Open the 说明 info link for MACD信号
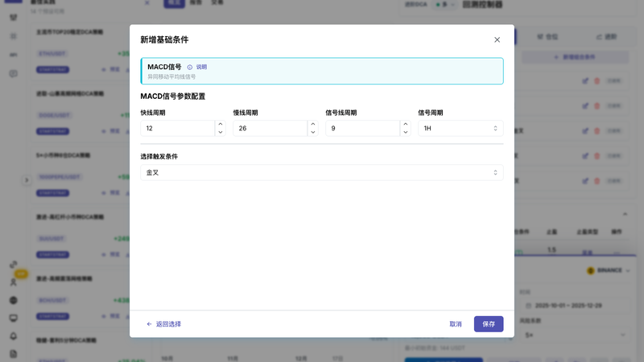Image resolution: width=644 pixels, height=362 pixels. tap(201, 67)
